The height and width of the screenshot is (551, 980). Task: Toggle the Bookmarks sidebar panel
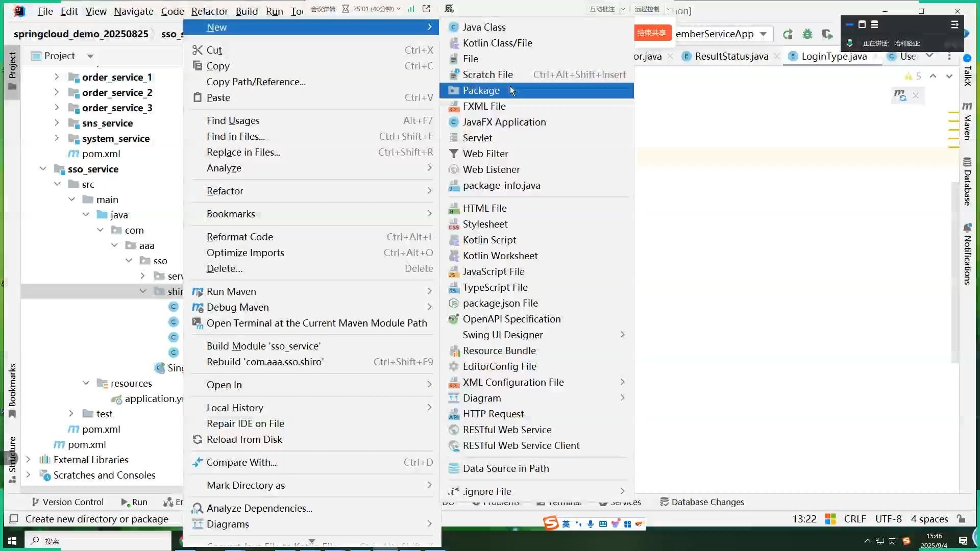(x=12, y=390)
